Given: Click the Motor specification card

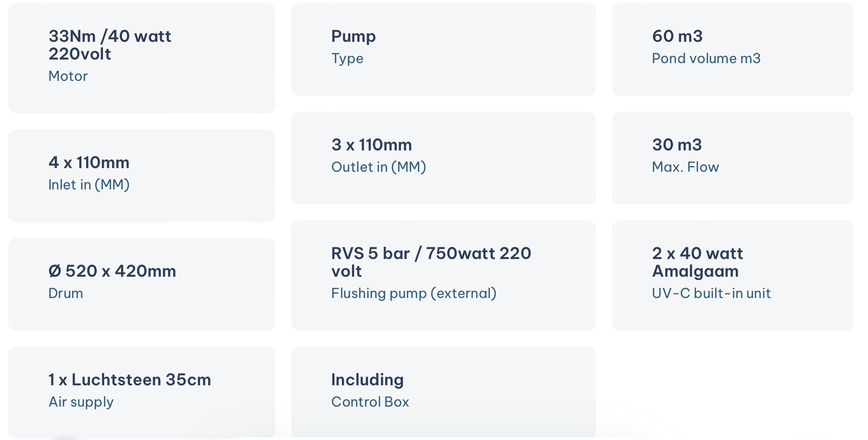Looking at the screenshot, I should [x=141, y=58].
